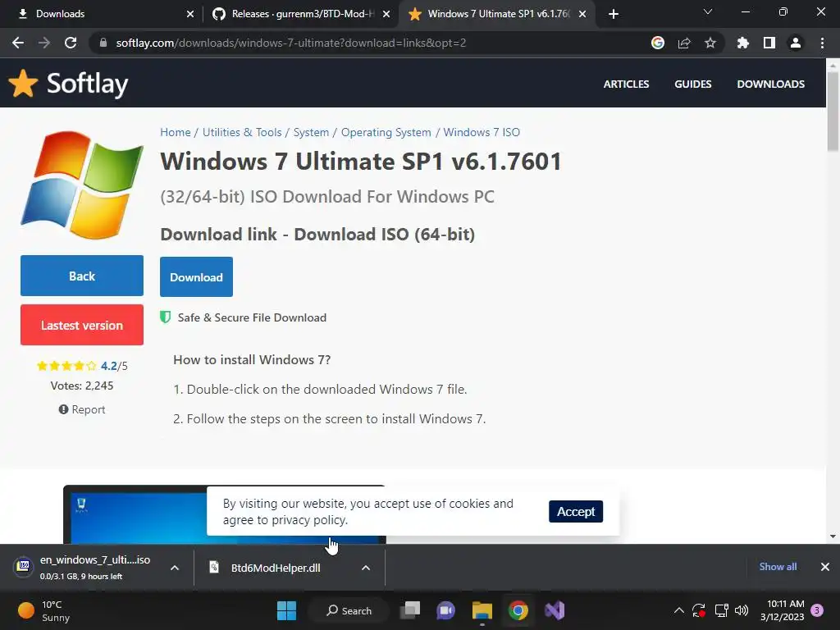Expand options for Btd6ModHelper.dll download
This screenshot has width=840, height=630.
(x=366, y=568)
